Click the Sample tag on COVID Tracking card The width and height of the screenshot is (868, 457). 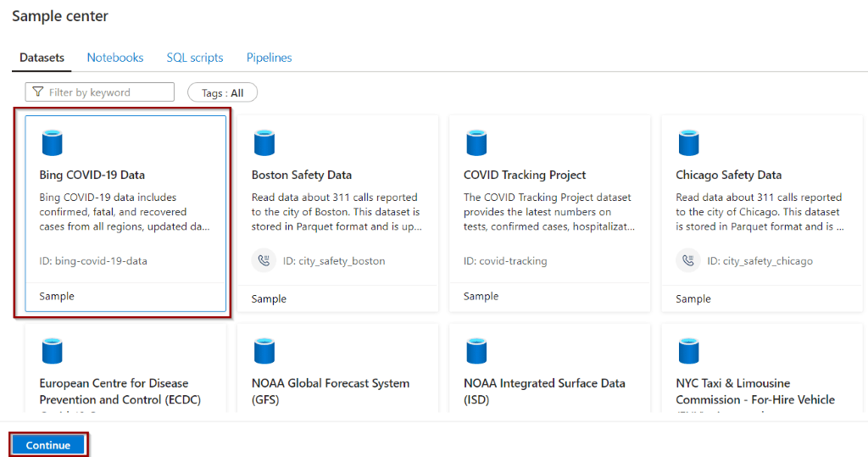tap(481, 297)
